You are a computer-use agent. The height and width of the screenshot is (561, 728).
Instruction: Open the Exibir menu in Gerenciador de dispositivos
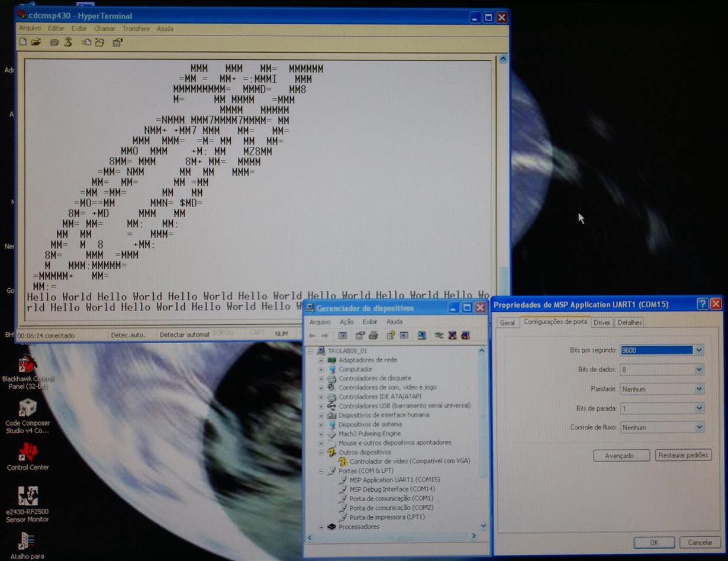(370, 322)
